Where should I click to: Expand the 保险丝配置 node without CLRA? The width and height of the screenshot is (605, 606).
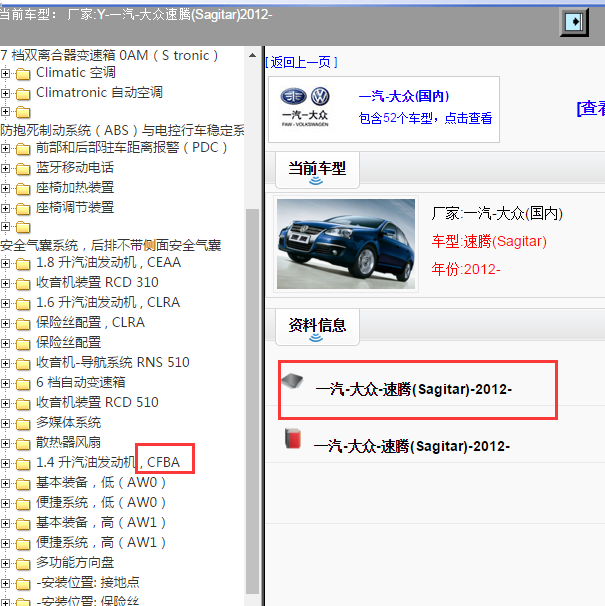point(5,343)
